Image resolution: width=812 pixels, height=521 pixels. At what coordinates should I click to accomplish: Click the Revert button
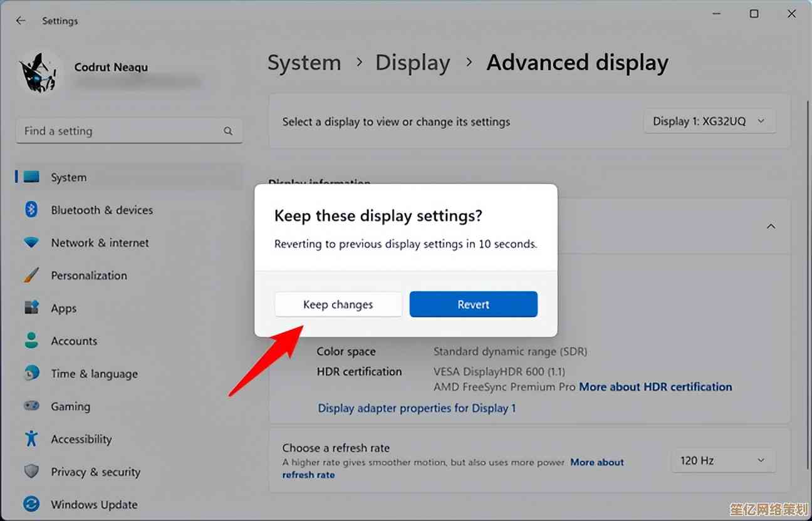(473, 304)
